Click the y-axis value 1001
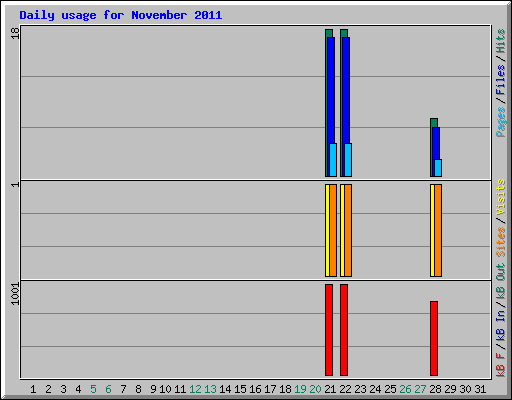The image size is (512, 400). tap(15, 294)
